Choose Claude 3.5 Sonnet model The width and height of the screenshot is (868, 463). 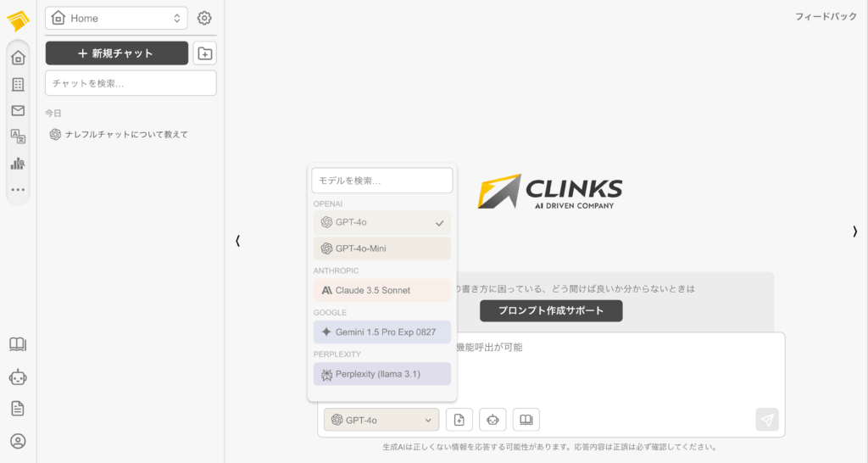pos(381,290)
